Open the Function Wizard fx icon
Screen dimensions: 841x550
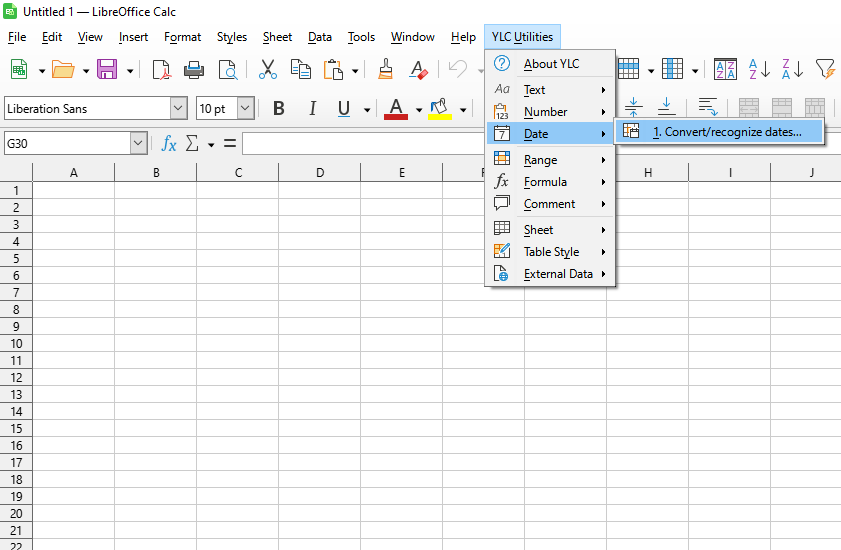(x=169, y=143)
